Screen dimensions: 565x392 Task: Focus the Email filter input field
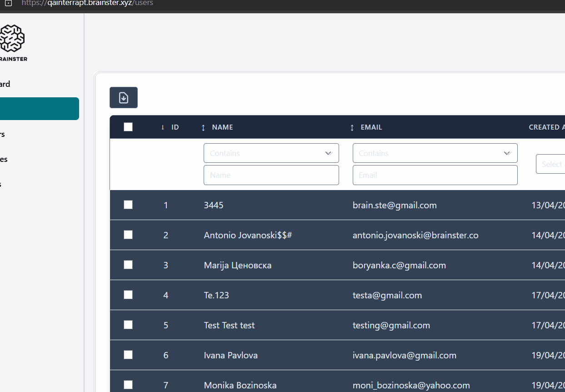pos(435,175)
